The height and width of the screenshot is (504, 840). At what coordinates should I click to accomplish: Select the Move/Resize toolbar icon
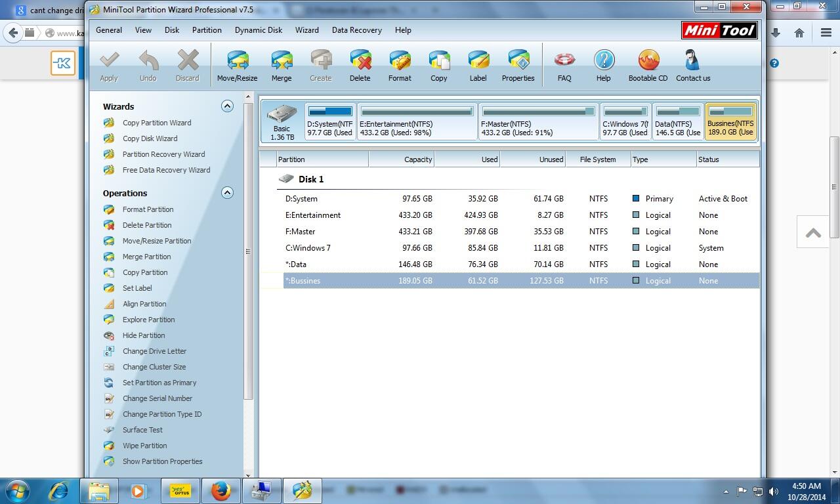tap(238, 66)
